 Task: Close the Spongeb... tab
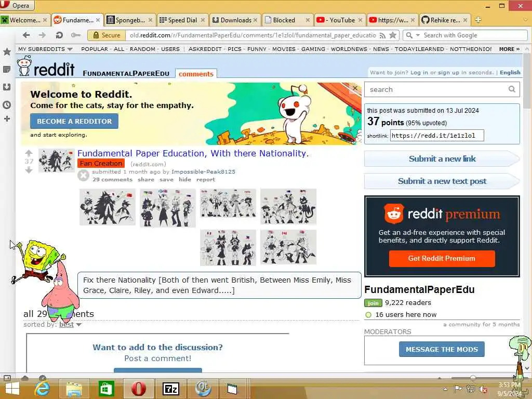click(150, 20)
